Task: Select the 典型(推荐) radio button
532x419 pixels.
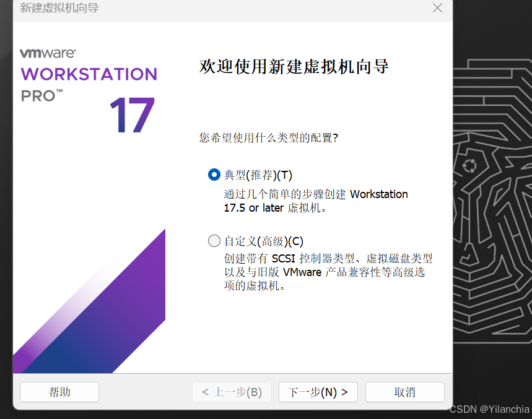Action: click(214, 175)
